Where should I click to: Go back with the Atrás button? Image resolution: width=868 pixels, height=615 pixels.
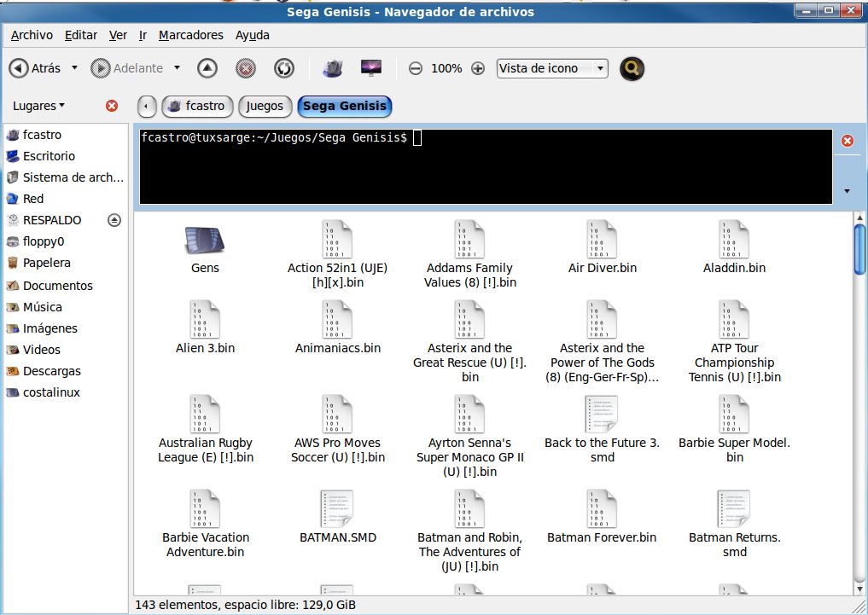[x=35, y=68]
